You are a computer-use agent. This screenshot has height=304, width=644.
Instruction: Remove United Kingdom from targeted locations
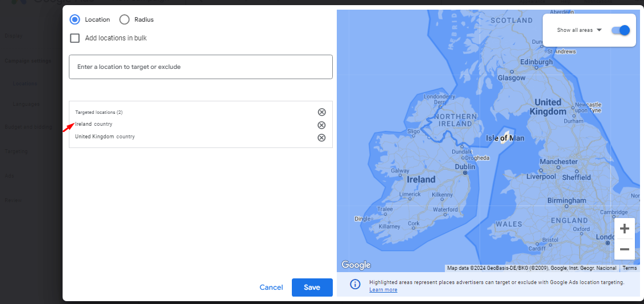click(x=321, y=138)
